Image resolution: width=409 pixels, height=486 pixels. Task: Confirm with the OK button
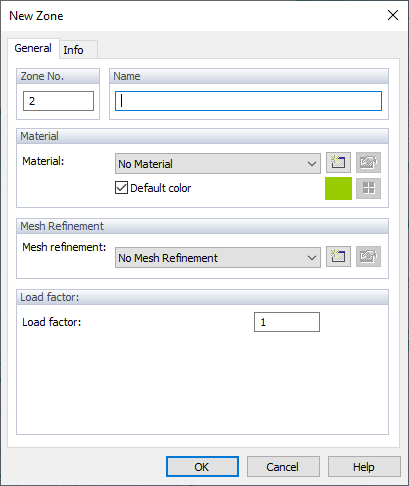[202, 467]
